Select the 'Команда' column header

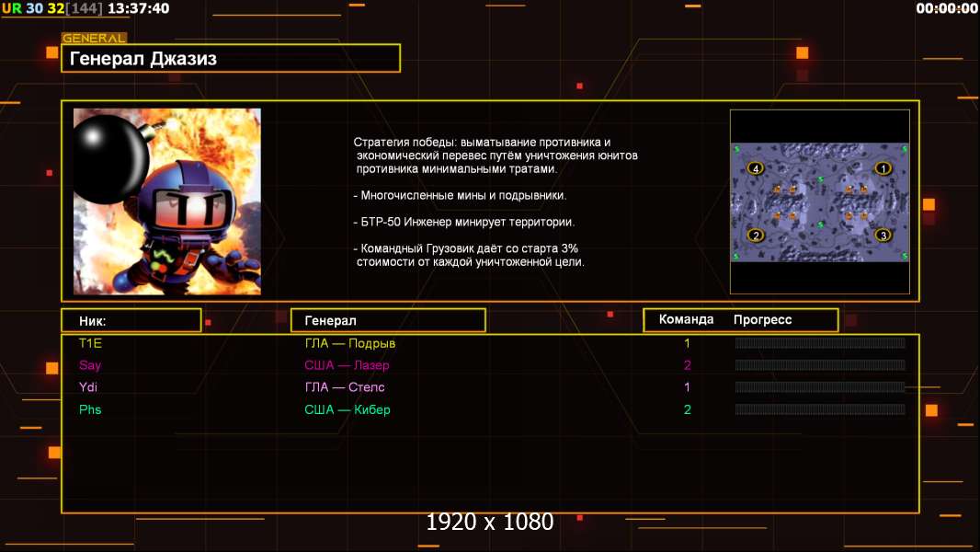click(x=686, y=319)
